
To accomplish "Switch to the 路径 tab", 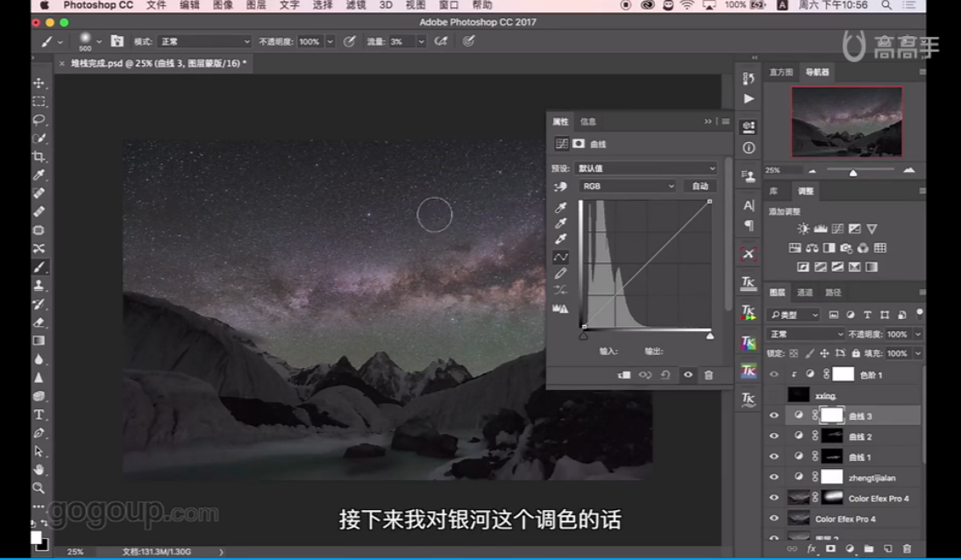I will click(x=834, y=293).
